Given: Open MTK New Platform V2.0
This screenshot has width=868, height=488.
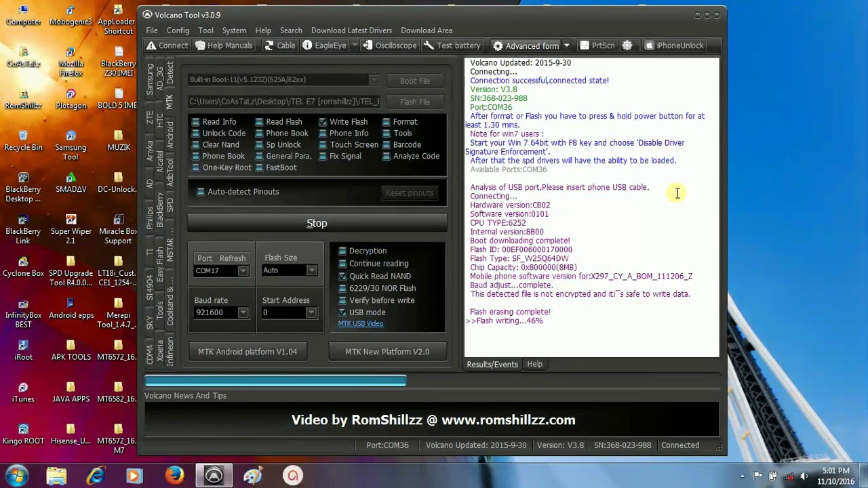Looking at the screenshot, I should tap(387, 352).
